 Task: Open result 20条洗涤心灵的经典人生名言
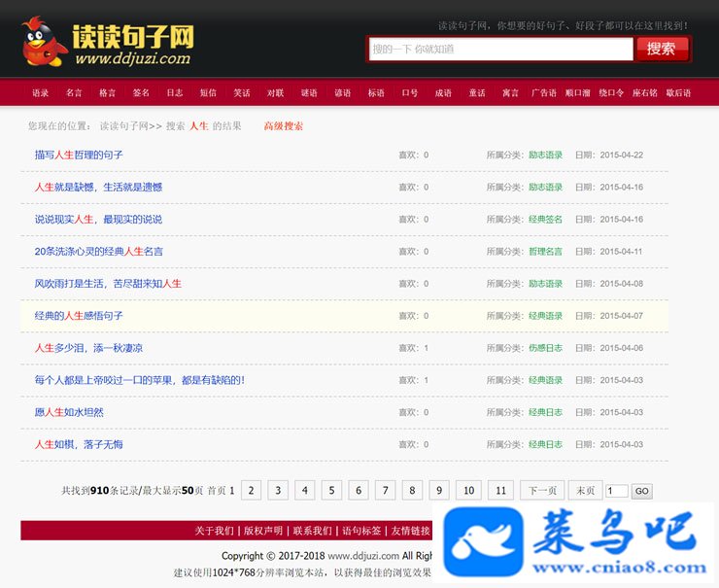tap(98, 252)
